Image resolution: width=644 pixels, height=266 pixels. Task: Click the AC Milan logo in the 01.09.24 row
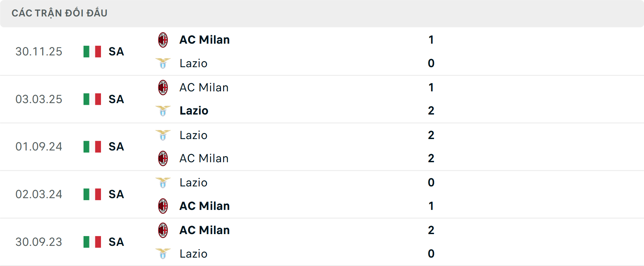163,158
